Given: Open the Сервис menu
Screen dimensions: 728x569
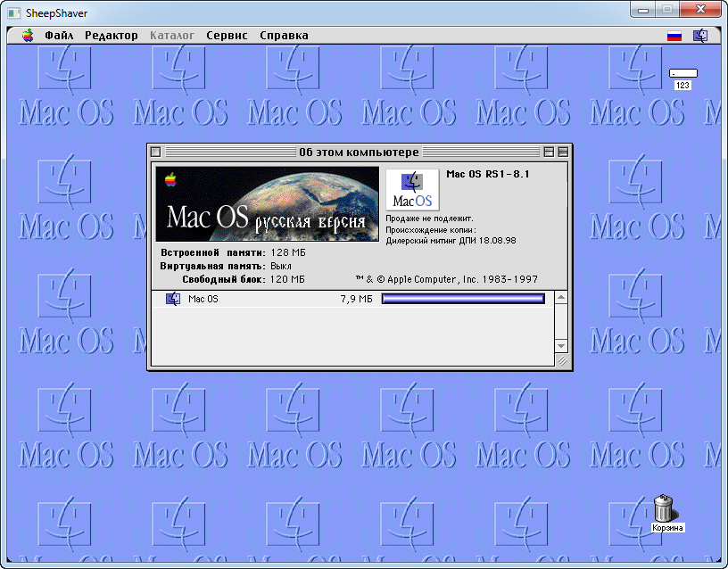Looking at the screenshot, I should [x=227, y=36].
